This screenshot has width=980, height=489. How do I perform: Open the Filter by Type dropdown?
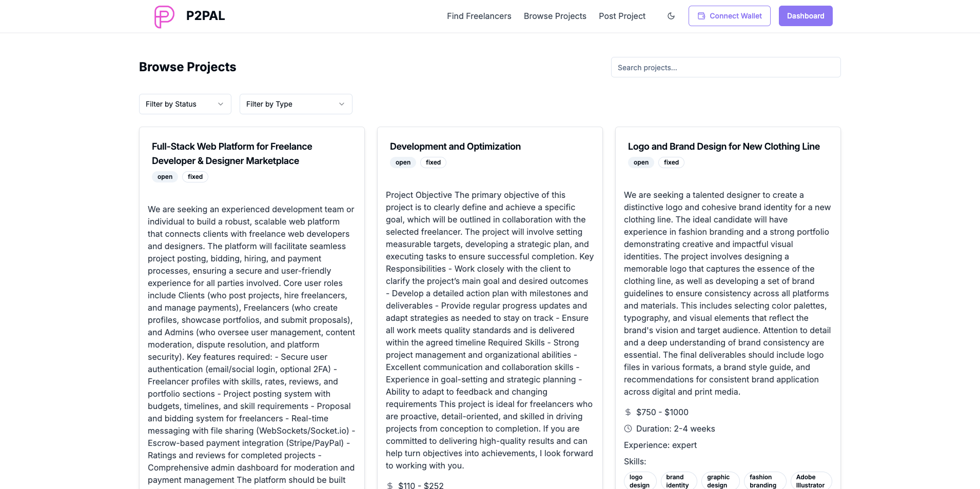pyautogui.click(x=296, y=104)
